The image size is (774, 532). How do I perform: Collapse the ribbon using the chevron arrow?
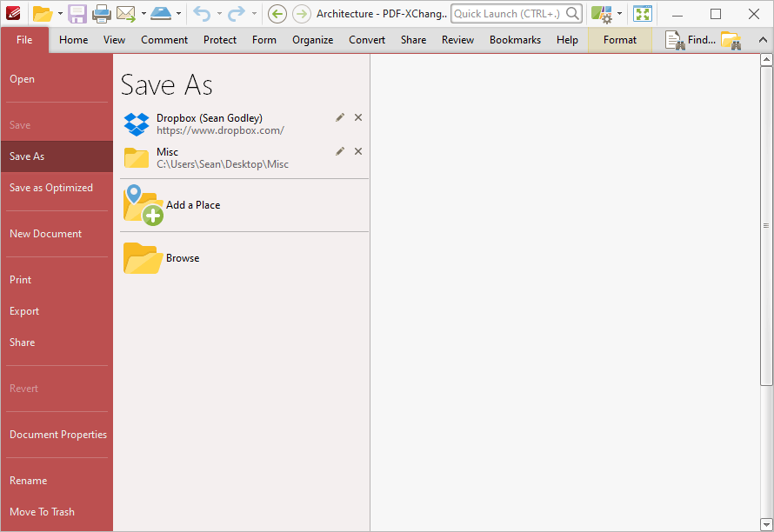click(763, 40)
